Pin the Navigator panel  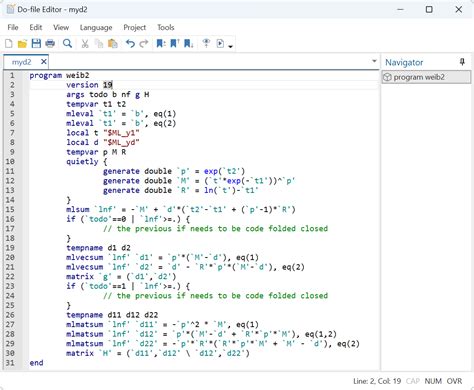pyautogui.click(x=462, y=62)
